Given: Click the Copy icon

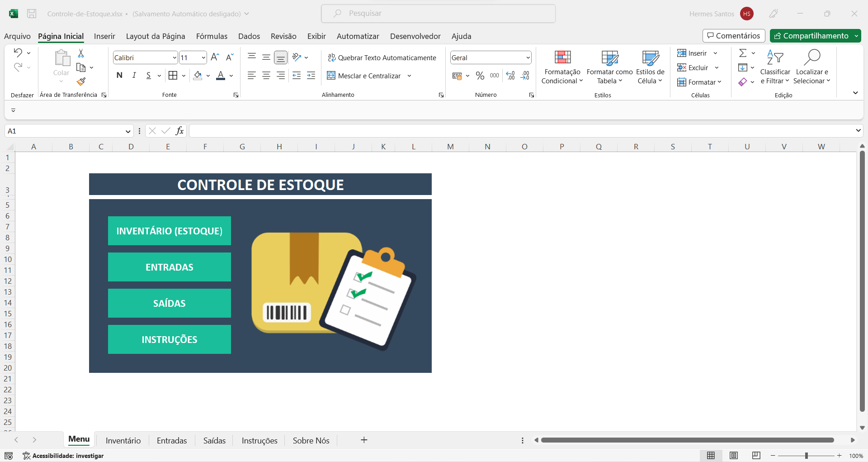Looking at the screenshot, I should (x=81, y=67).
